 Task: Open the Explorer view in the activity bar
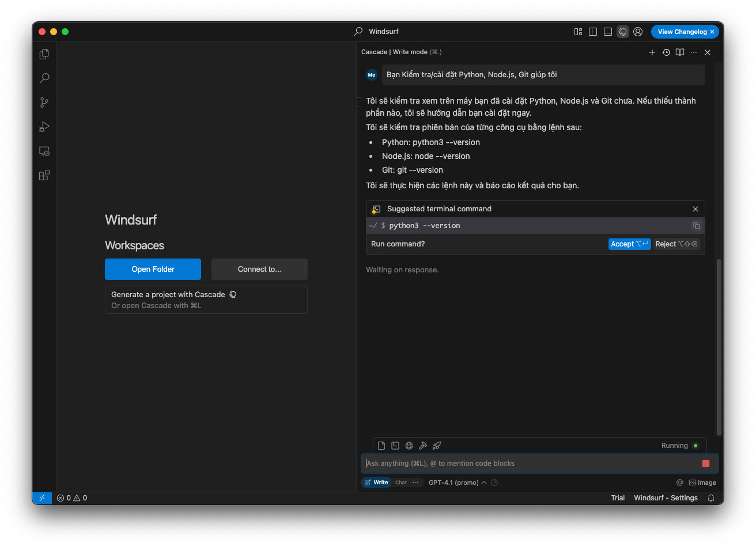44,54
